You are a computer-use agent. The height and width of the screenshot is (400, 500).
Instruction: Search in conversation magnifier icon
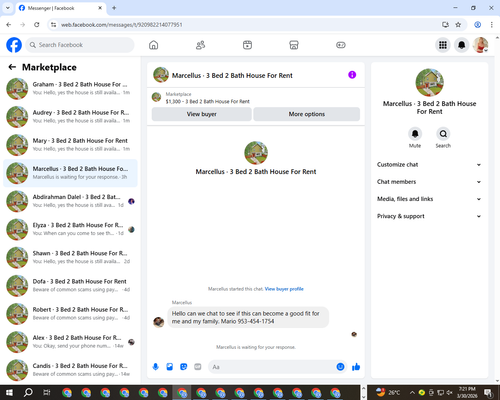click(443, 134)
